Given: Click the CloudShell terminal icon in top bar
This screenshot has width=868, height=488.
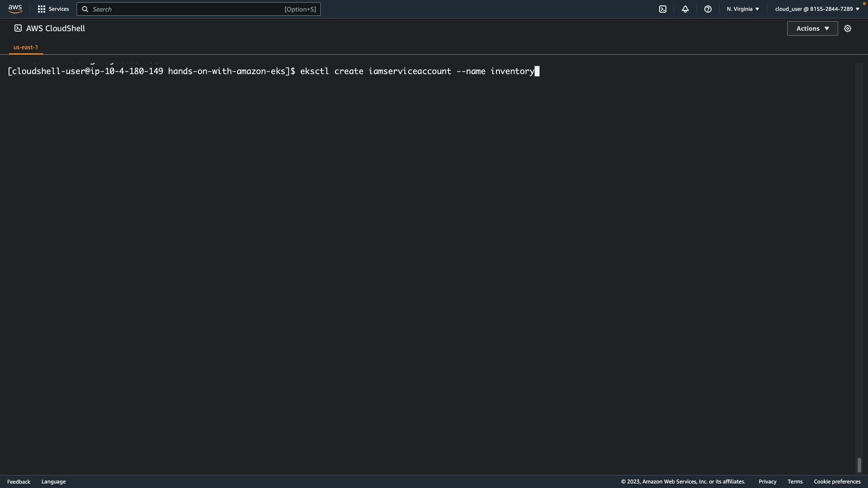Looking at the screenshot, I should [662, 9].
